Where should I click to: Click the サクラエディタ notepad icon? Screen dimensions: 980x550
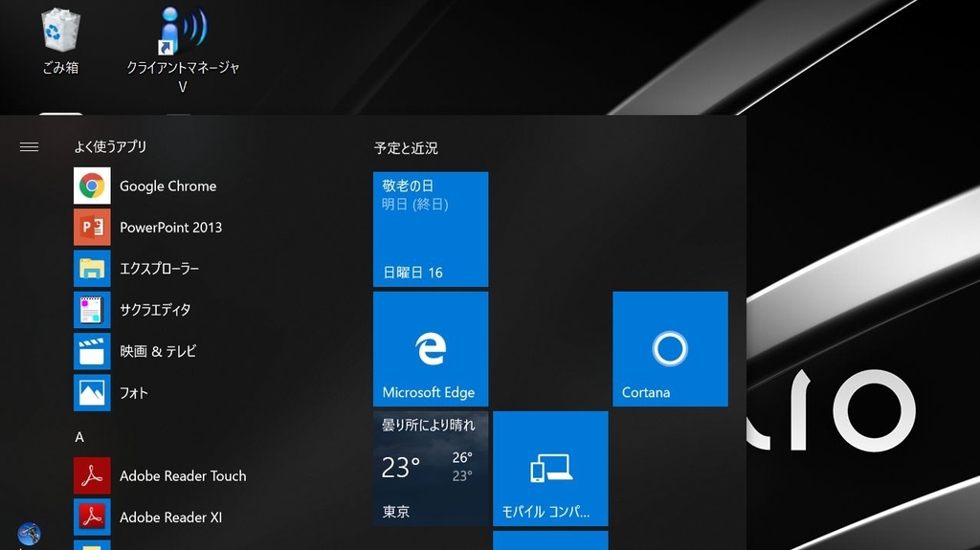point(92,310)
